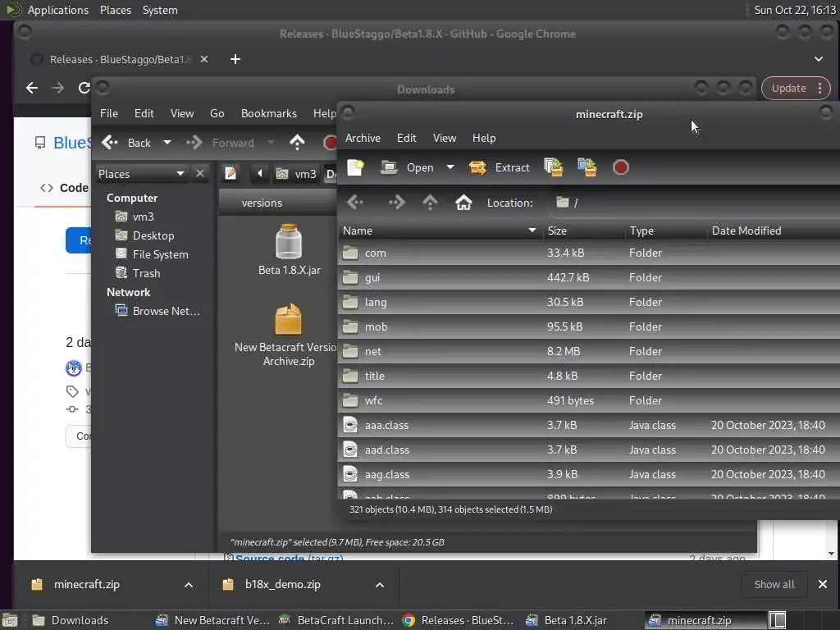Select the com folder in the archive
This screenshot has width=840, height=630.
(588, 253)
